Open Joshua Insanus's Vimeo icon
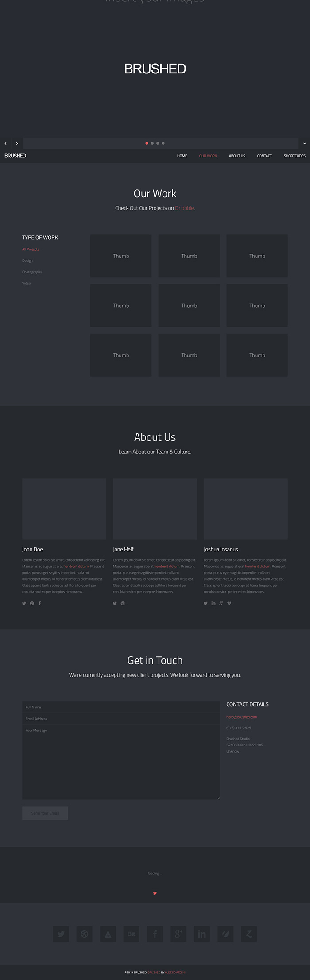The image size is (310, 980). click(229, 603)
